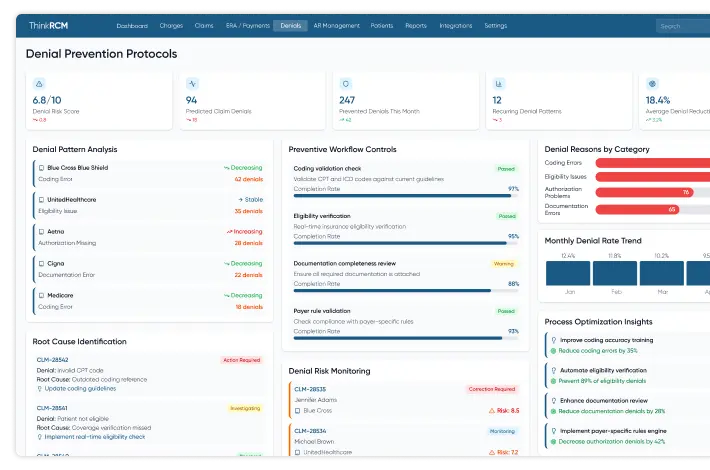
Task: Click Passed badge on Coding validation check
Action: (x=506, y=169)
